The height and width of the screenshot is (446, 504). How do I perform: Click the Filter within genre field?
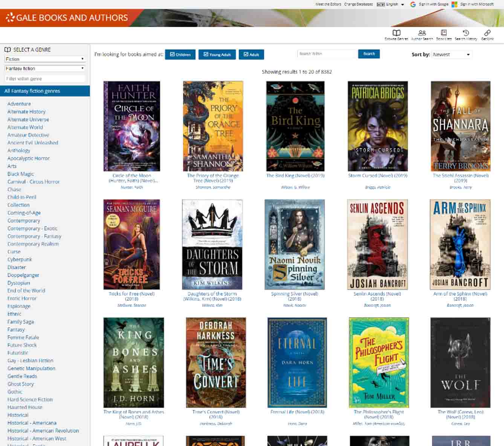pos(45,79)
